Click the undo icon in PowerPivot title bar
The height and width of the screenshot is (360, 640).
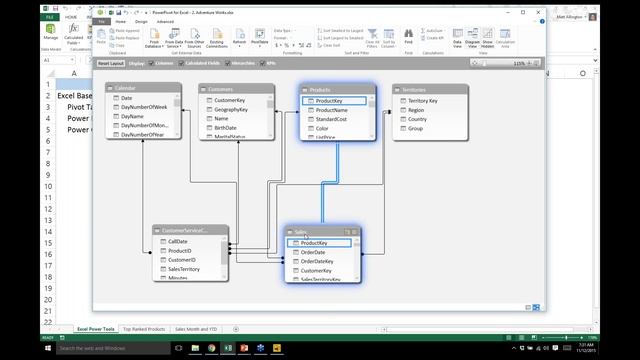(x=126, y=13)
